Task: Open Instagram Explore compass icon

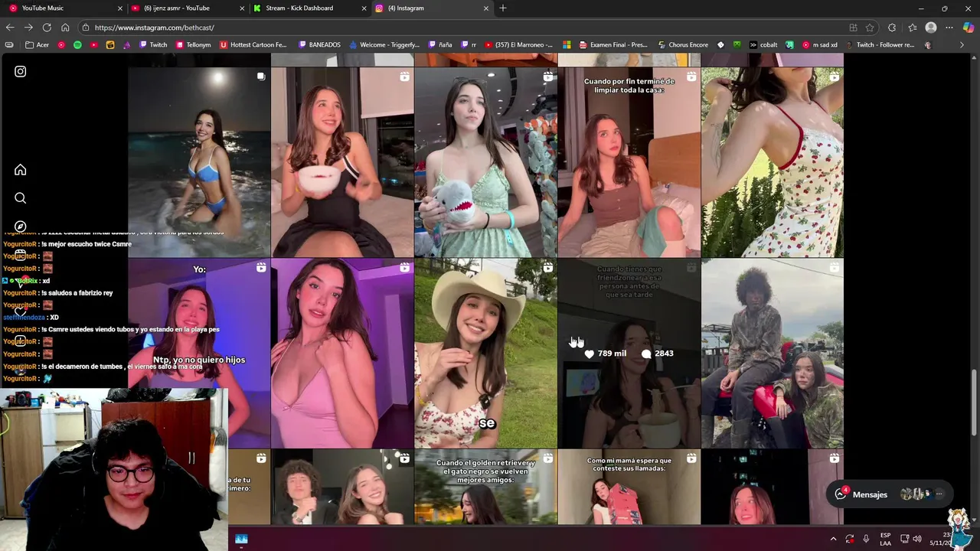Action: click(x=21, y=227)
